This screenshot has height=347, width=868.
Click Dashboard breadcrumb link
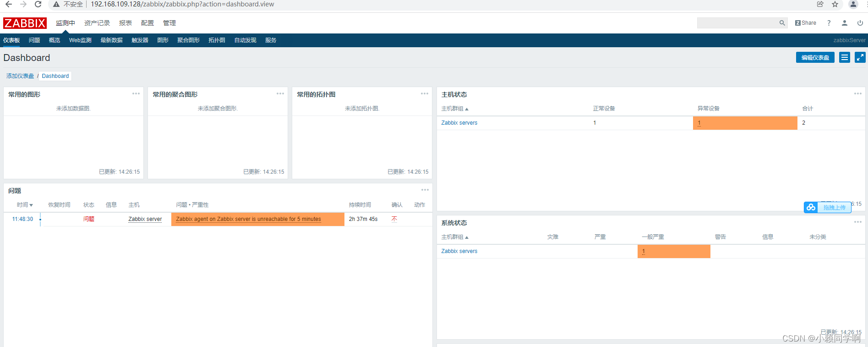[55, 76]
